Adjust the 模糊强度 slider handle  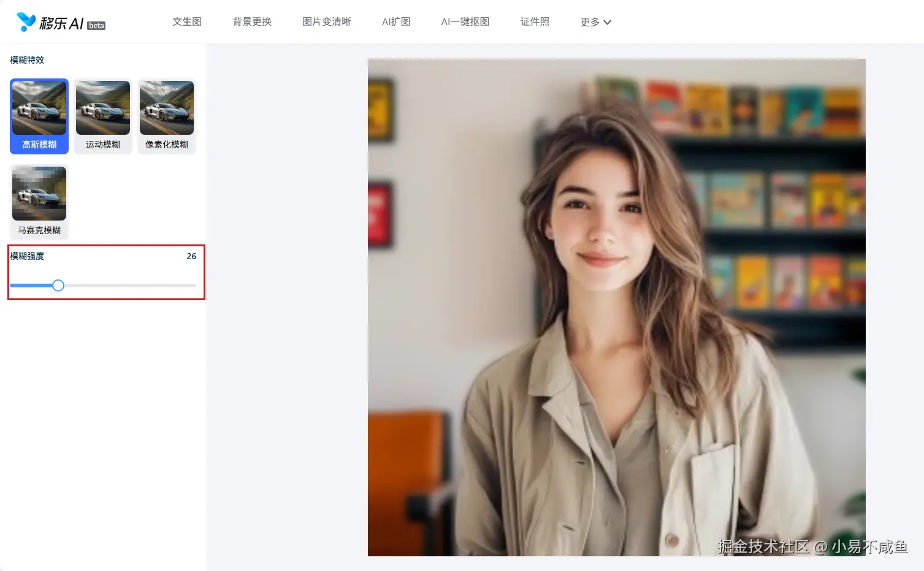coord(58,285)
